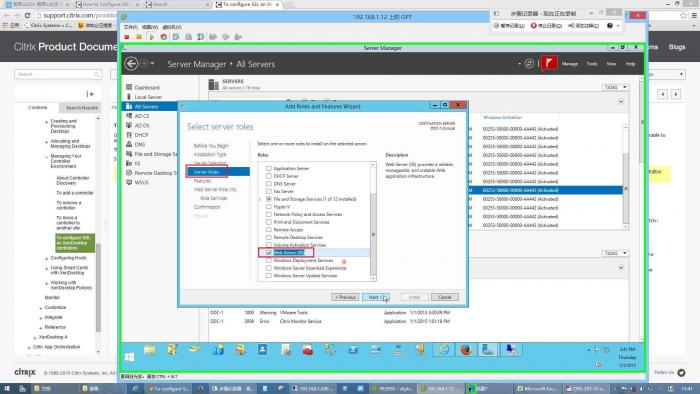Select WSUS in Server Manager sidebar
This screenshot has height=394, width=700.
coord(142,182)
